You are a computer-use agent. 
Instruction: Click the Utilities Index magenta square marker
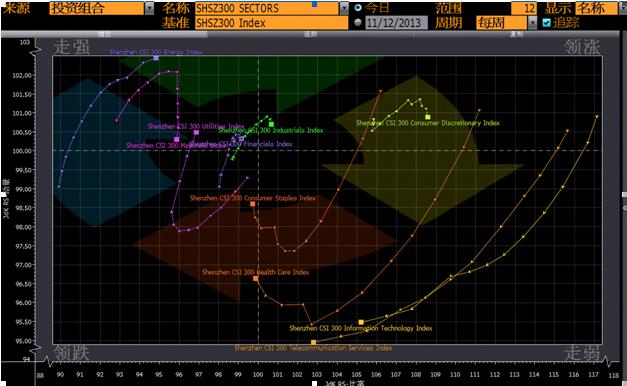(x=196, y=132)
